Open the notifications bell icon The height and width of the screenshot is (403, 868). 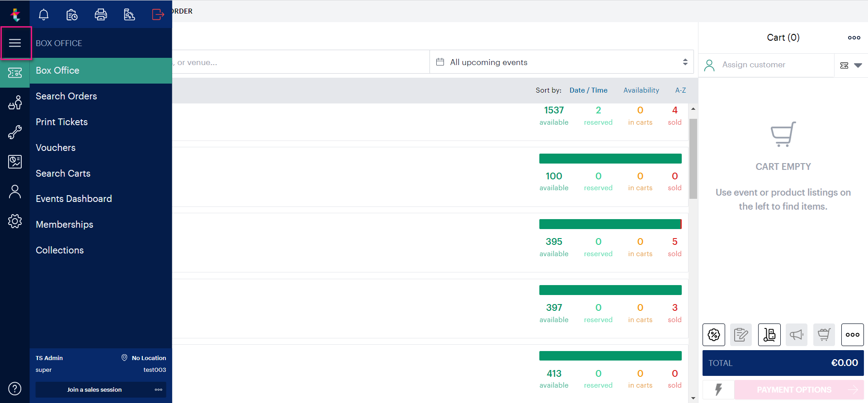[x=43, y=14]
